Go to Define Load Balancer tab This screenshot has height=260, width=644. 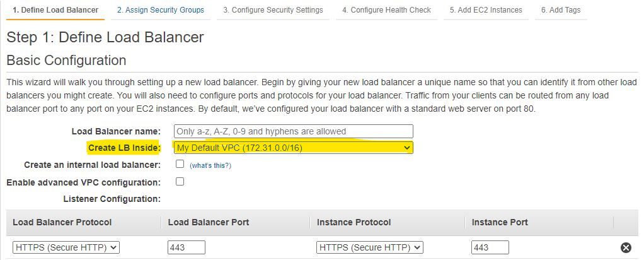coord(55,10)
